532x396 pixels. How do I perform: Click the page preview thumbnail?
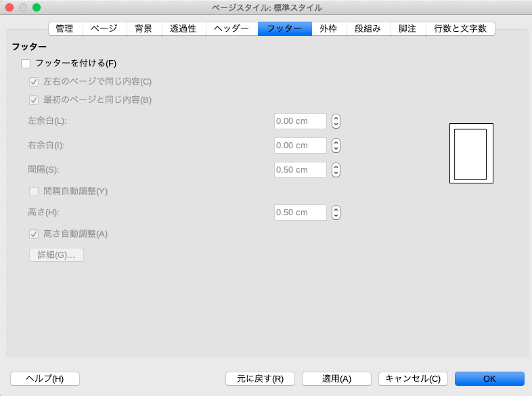(x=471, y=154)
